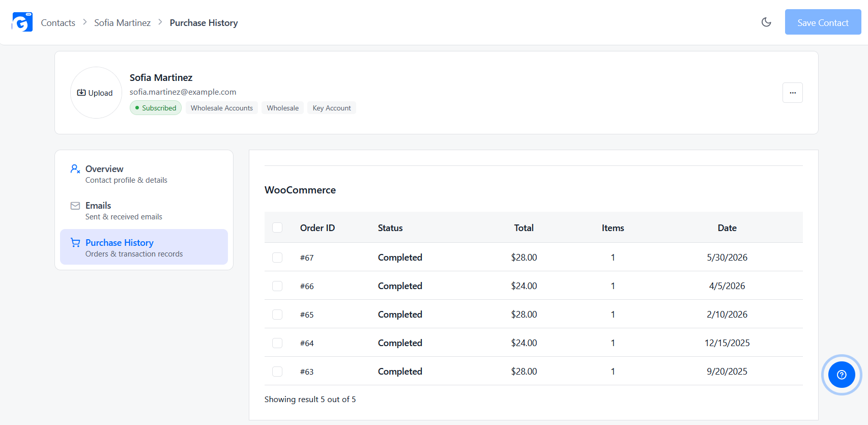Toggle dark mode moon icon
Image resolution: width=868 pixels, height=425 pixels.
click(766, 22)
